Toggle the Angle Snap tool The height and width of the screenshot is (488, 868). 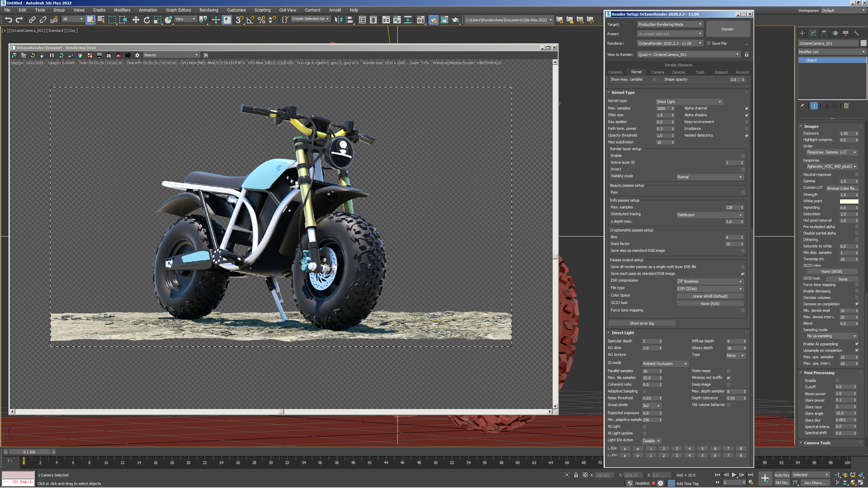[x=250, y=20]
